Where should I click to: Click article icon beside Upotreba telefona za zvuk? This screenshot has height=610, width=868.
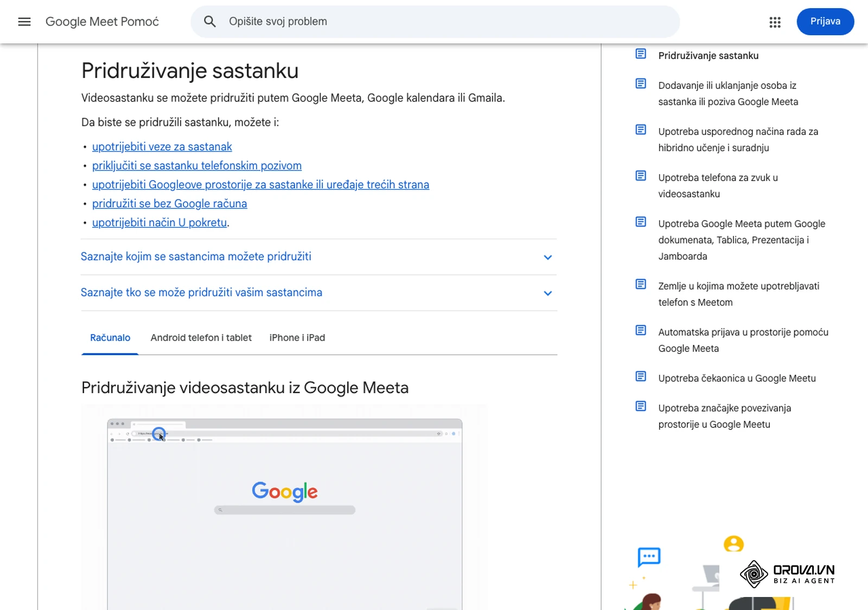point(641,176)
